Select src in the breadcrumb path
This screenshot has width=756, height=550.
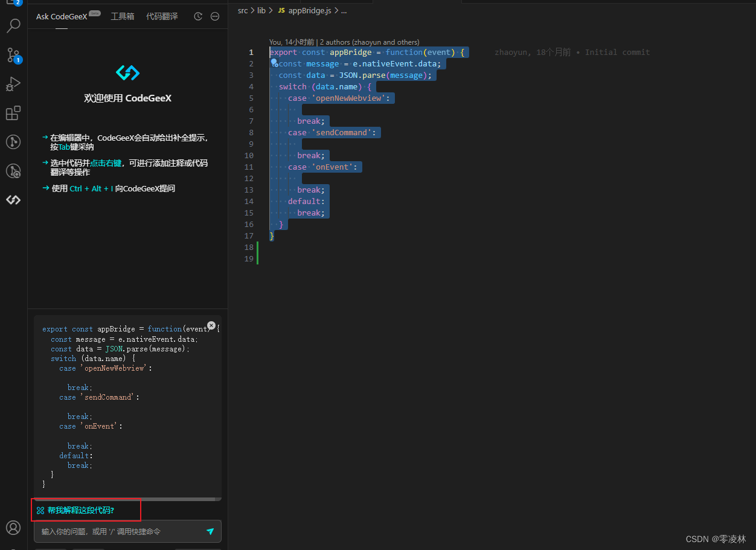pos(243,11)
